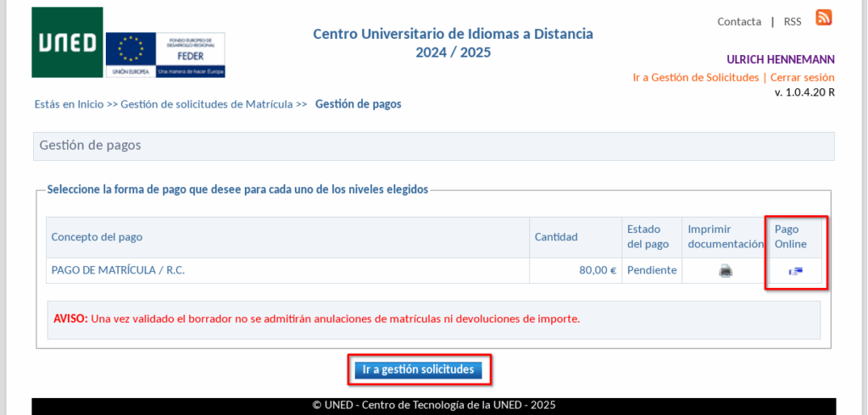This screenshot has height=415, width=868.
Task: Click the 'Pendiente' payment status cell
Action: 651,270
